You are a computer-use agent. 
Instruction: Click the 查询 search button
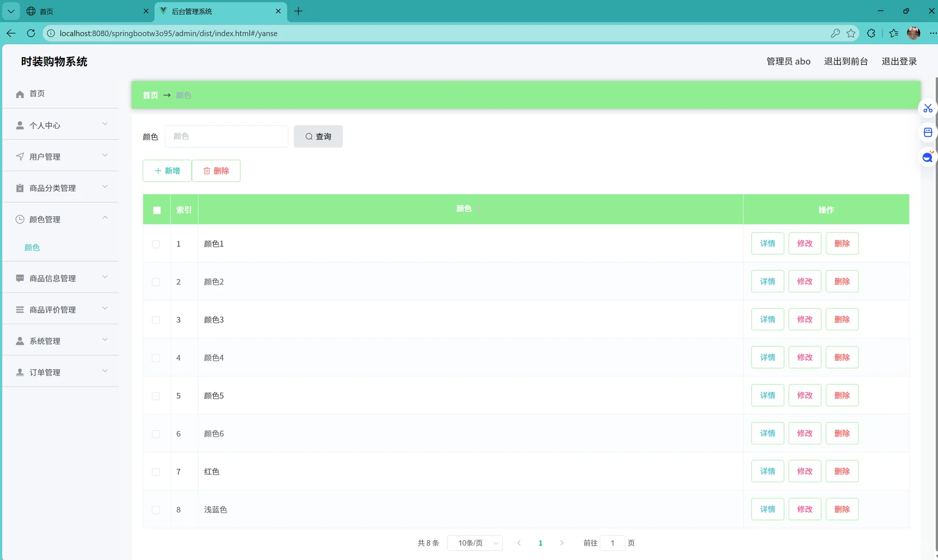[318, 136]
